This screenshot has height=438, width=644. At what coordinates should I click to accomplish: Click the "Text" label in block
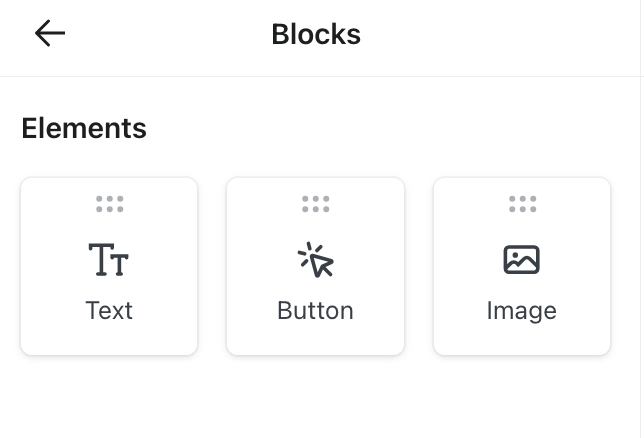[109, 311]
